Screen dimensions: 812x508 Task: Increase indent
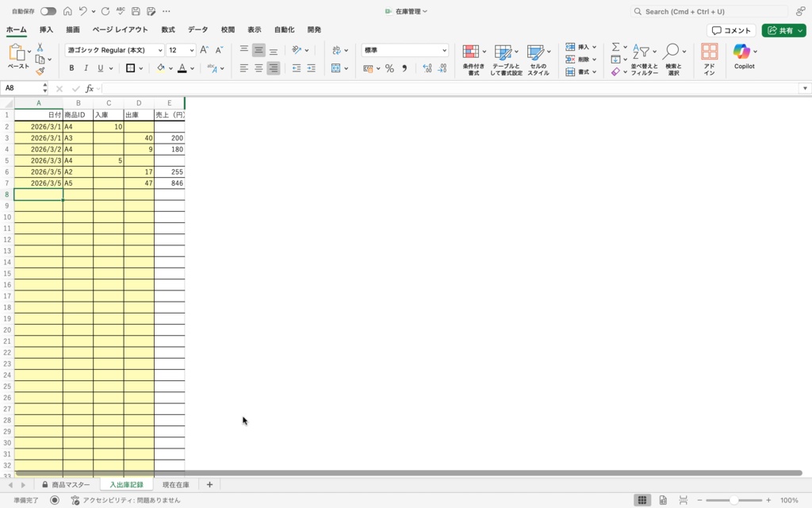[311, 68]
